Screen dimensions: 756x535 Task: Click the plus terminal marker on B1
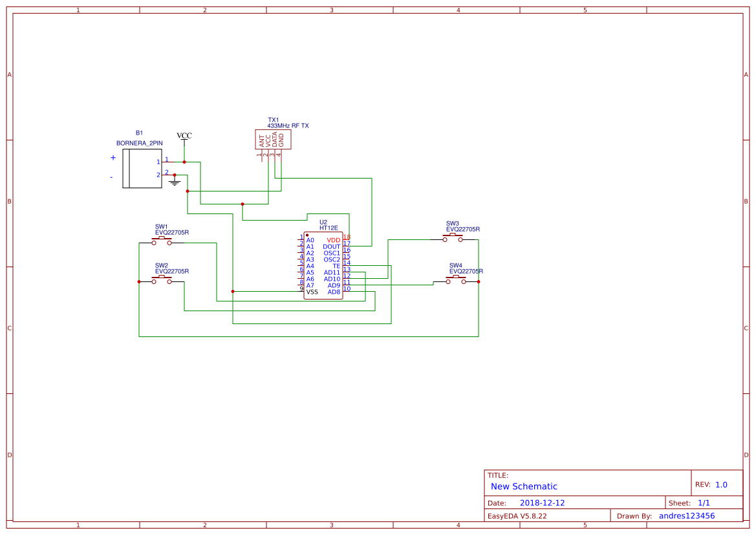114,157
